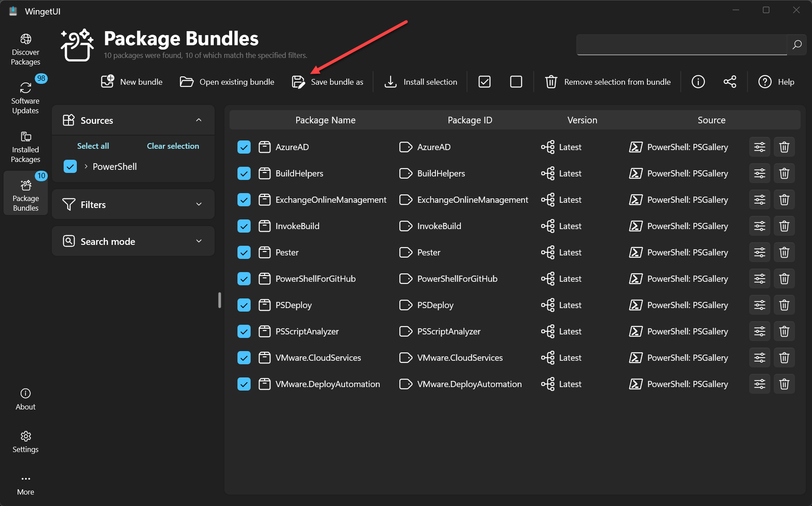Open package details info icon
The width and height of the screenshot is (812, 506).
click(698, 82)
